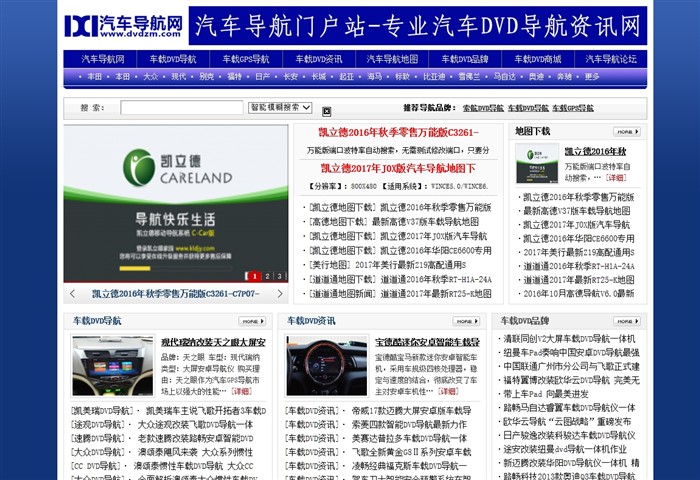Open the 汽车导航地图 navigation menu item

[x=392, y=59]
